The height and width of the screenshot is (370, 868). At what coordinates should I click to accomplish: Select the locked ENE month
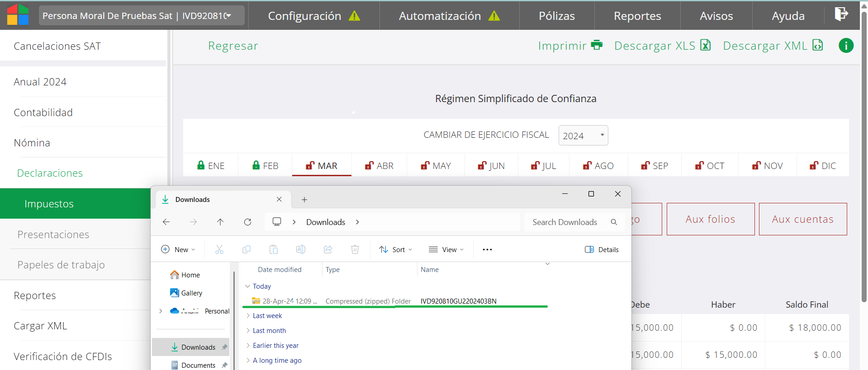pos(211,166)
